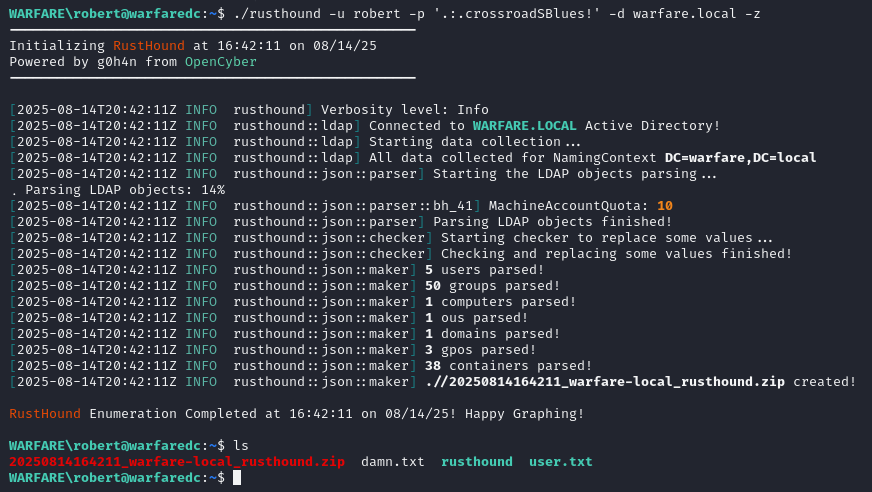The height and width of the screenshot is (492, 872).
Task: Select user.txt in the ls listing
Action: pos(560,462)
